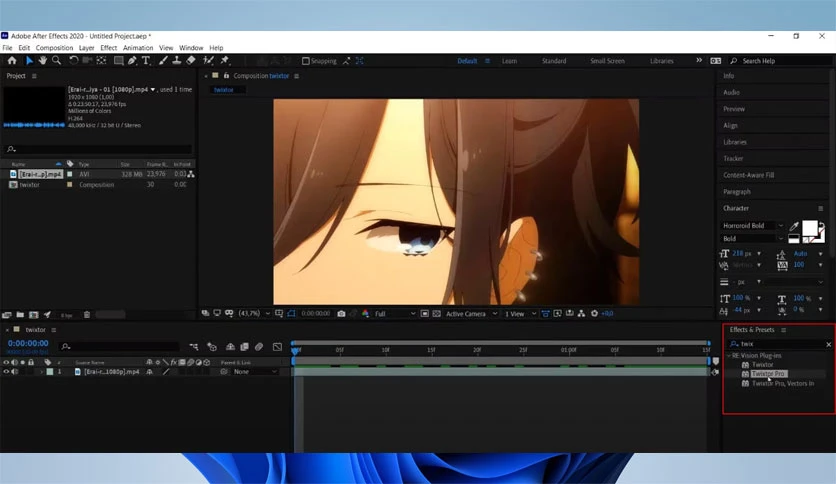Screen dimensions: 836x484
Task: Open the Tracker panel
Action: tap(733, 158)
